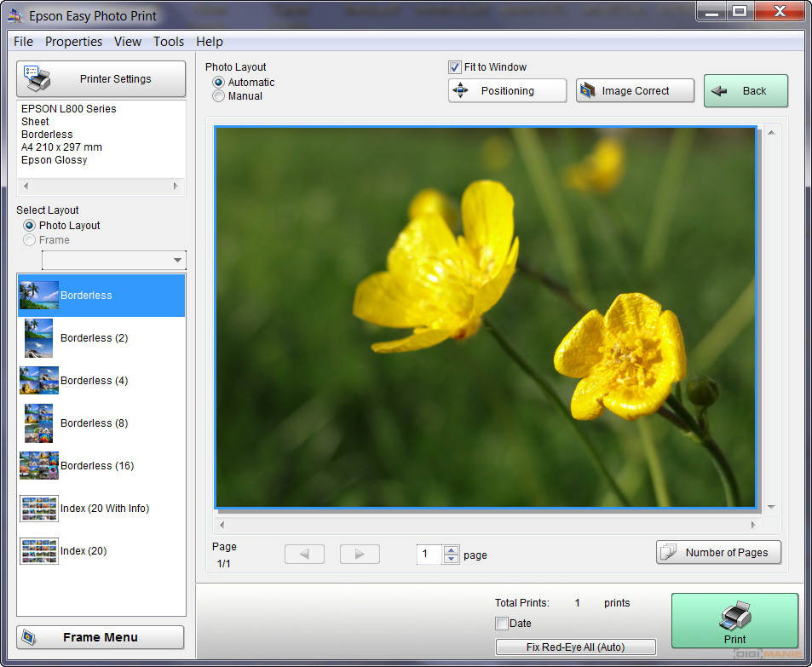
Task: Open Number of Pages dialog icon
Action: 670,552
